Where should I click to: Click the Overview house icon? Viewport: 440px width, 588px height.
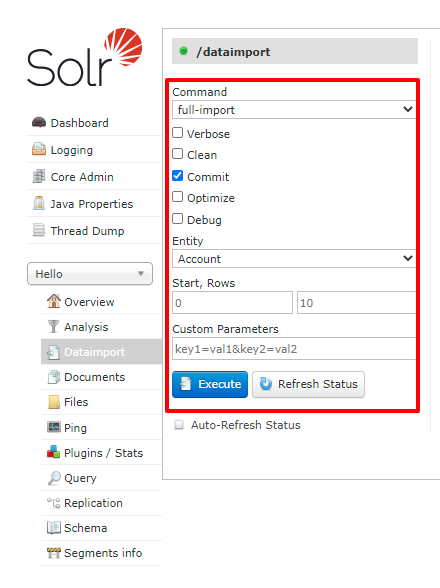[54, 301]
